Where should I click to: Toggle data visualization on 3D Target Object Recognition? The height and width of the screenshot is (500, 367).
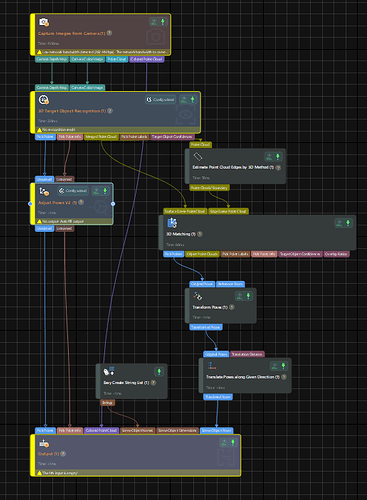184,99
